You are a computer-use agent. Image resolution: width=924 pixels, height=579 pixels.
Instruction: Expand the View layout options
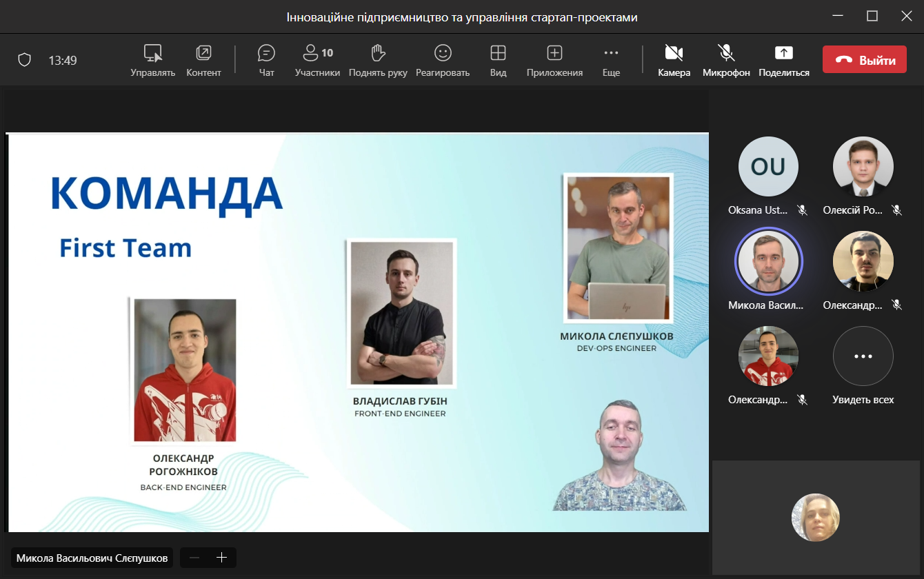coord(498,60)
